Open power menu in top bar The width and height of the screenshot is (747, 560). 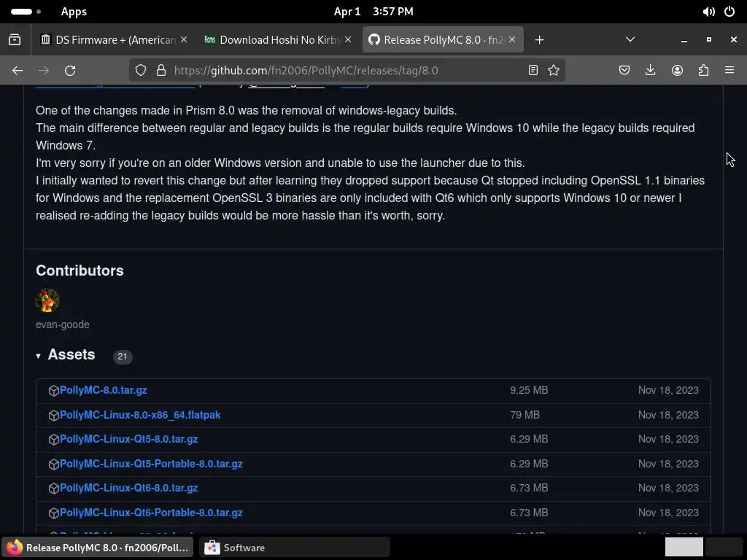(729, 12)
